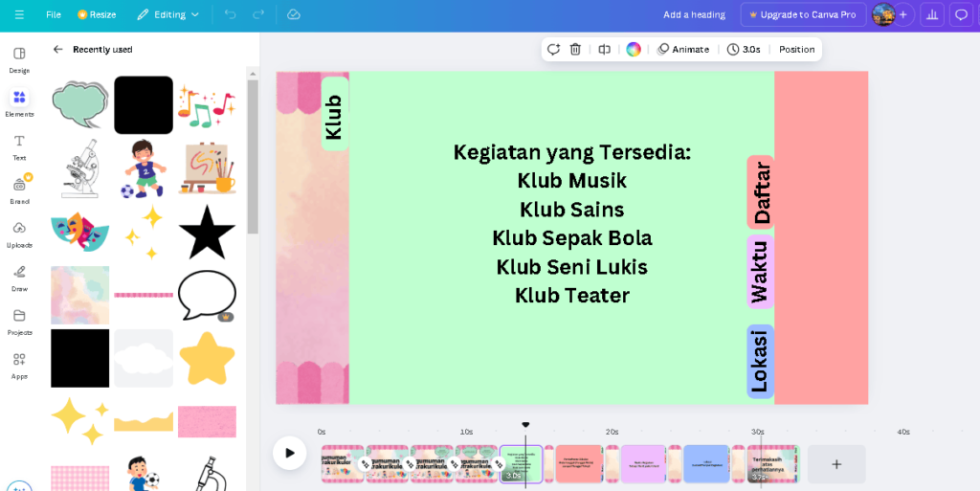Open the Brand tab in sidebar

click(x=19, y=190)
